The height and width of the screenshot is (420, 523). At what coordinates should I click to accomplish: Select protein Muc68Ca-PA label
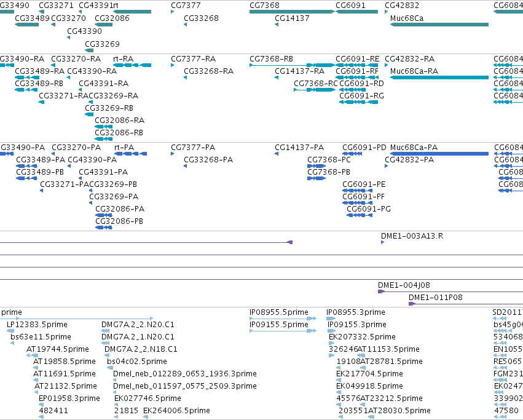click(x=414, y=147)
